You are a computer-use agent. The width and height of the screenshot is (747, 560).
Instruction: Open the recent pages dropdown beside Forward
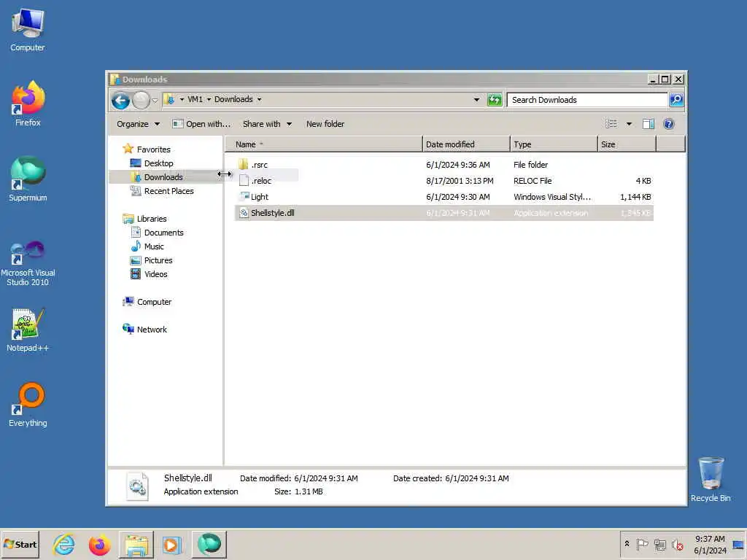coord(155,101)
